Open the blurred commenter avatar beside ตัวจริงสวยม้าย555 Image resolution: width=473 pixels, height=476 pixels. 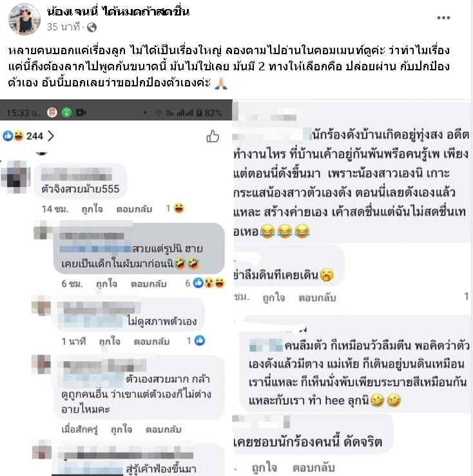(15, 177)
